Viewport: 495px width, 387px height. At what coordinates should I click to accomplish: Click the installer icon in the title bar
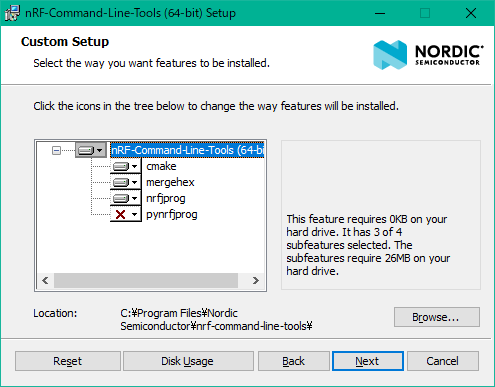coord(12,13)
